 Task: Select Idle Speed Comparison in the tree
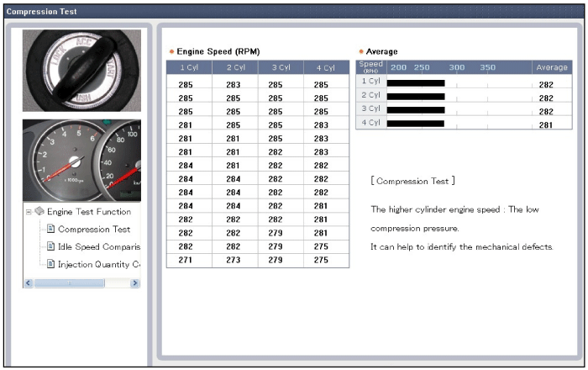99,246
